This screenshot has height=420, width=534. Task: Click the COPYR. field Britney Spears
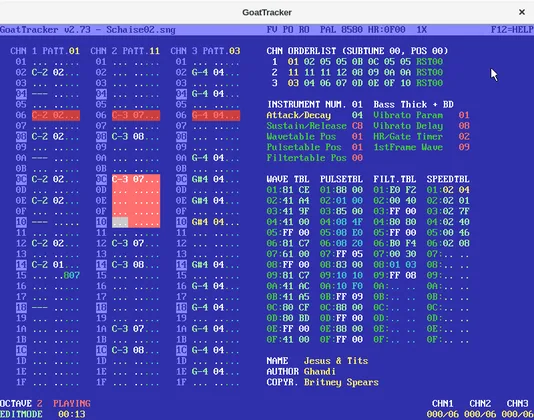341,382
